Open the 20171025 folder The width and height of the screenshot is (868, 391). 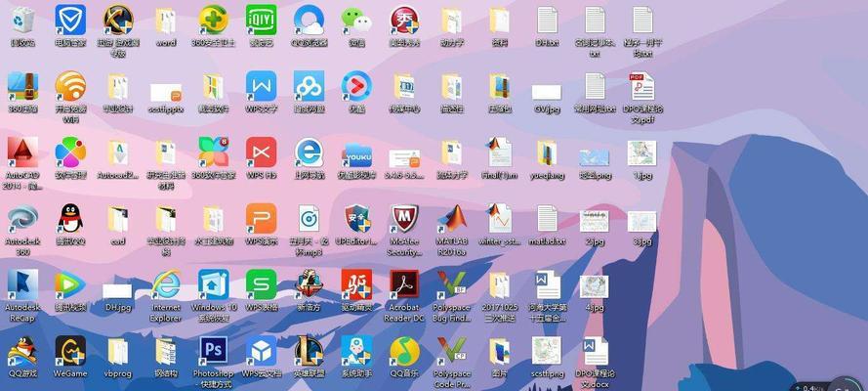pos(499,284)
